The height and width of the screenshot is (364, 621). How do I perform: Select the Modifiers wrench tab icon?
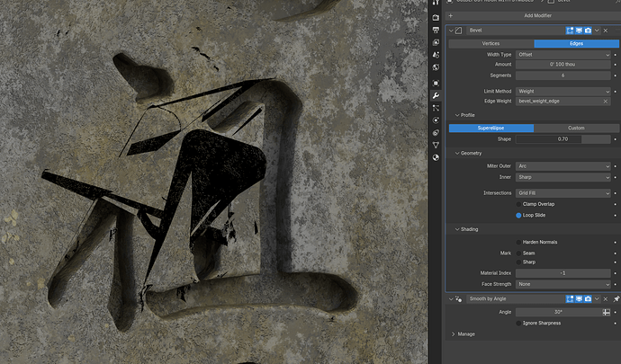[x=436, y=95]
